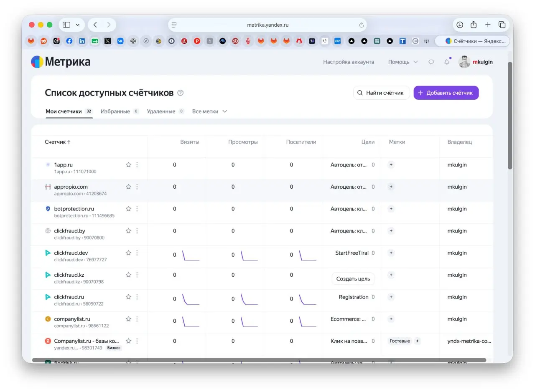Select the Мои счетчики tab
The image size is (535, 392).
(69, 111)
